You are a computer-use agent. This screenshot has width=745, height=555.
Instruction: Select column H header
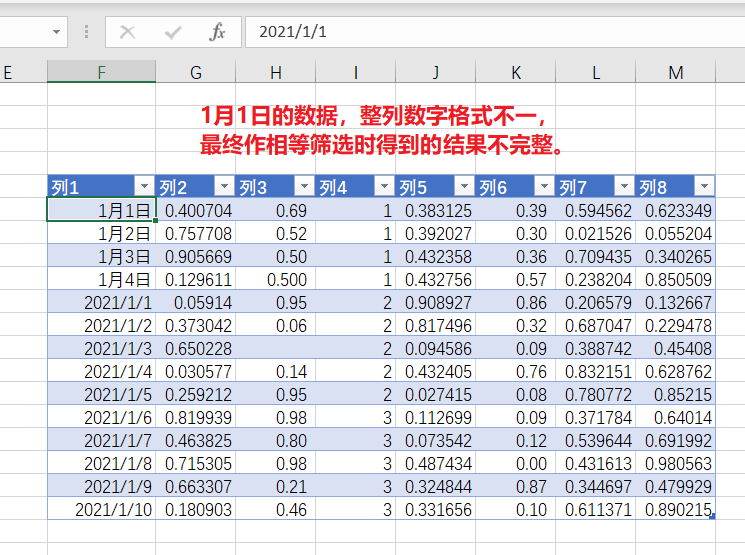coord(276,72)
